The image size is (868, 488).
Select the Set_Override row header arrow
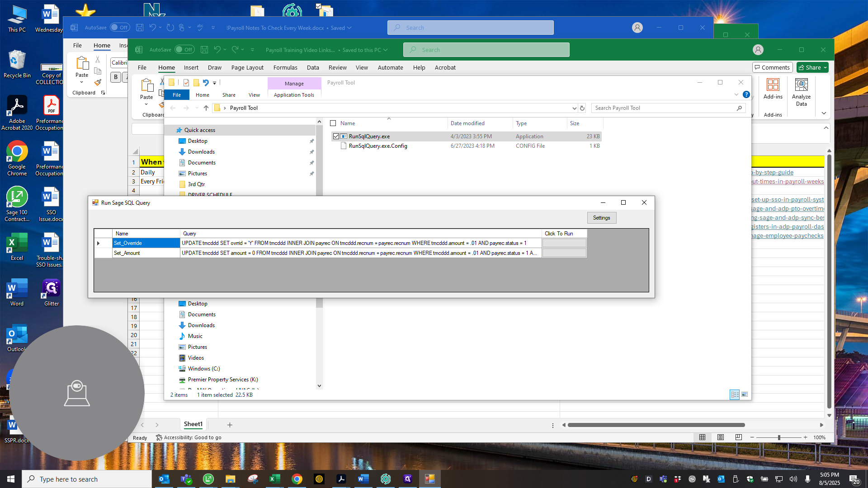point(103,243)
